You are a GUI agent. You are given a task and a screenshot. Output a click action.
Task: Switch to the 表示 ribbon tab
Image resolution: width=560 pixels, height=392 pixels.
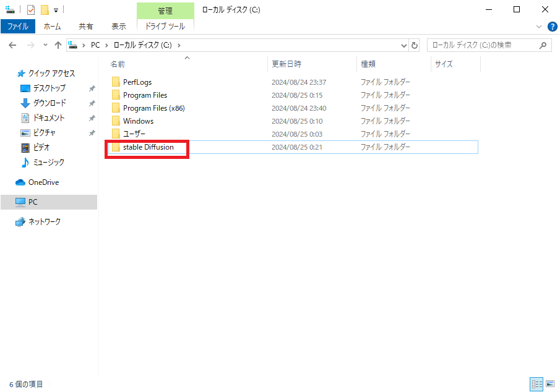point(118,27)
